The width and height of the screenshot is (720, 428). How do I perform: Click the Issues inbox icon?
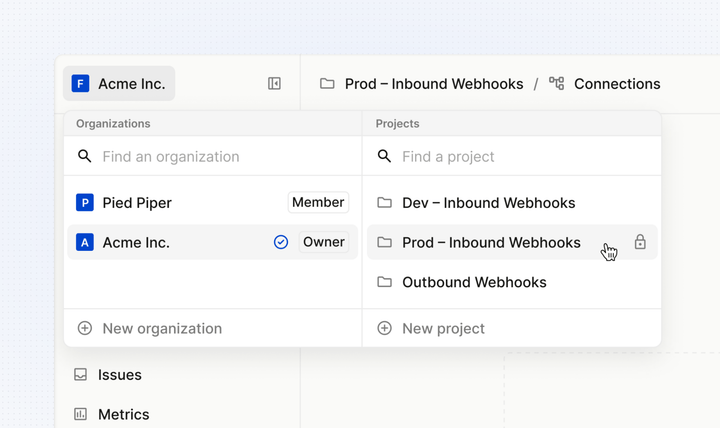coord(81,375)
